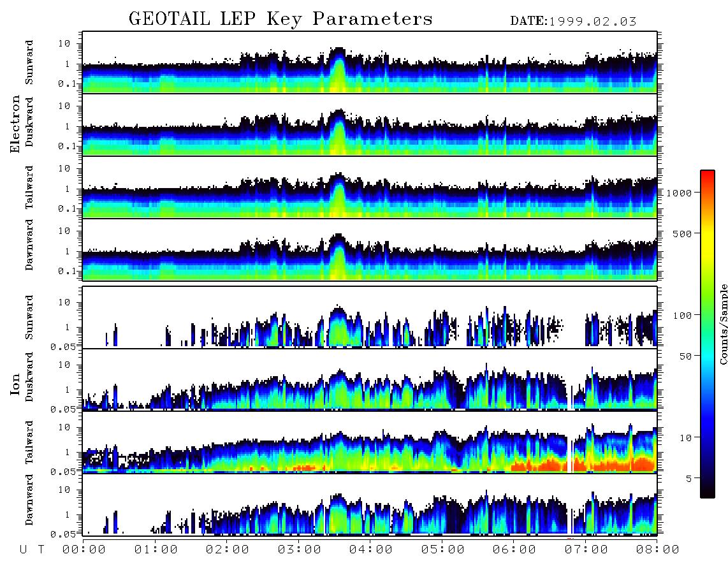Click the 0.05 tick on ion Dawnward axis
Image resolution: width=728 pixels, height=561 pixels.
pyautogui.click(x=63, y=534)
